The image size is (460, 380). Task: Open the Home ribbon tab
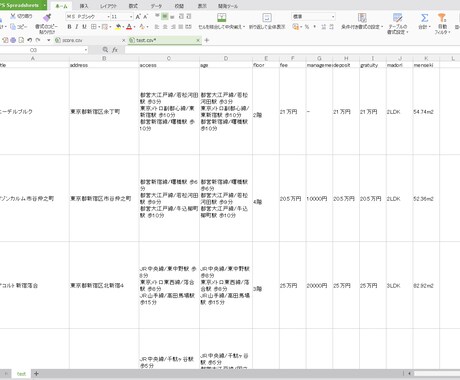click(x=61, y=6)
